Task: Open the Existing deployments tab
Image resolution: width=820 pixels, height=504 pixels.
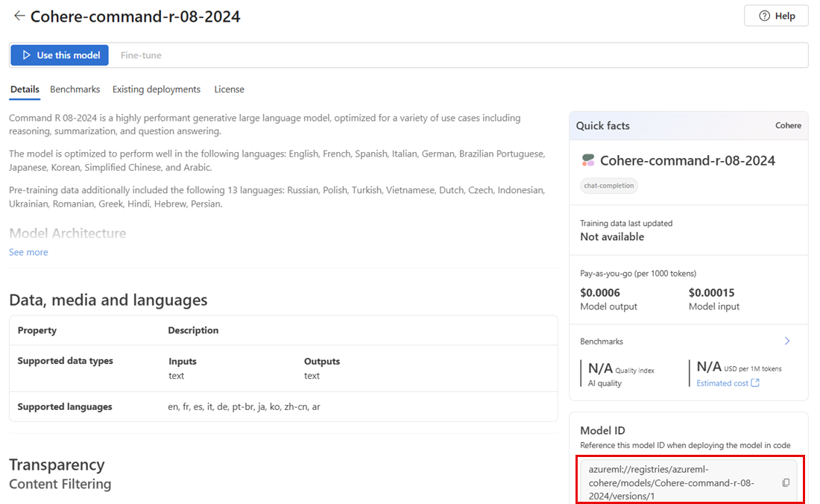Action: (157, 89)
